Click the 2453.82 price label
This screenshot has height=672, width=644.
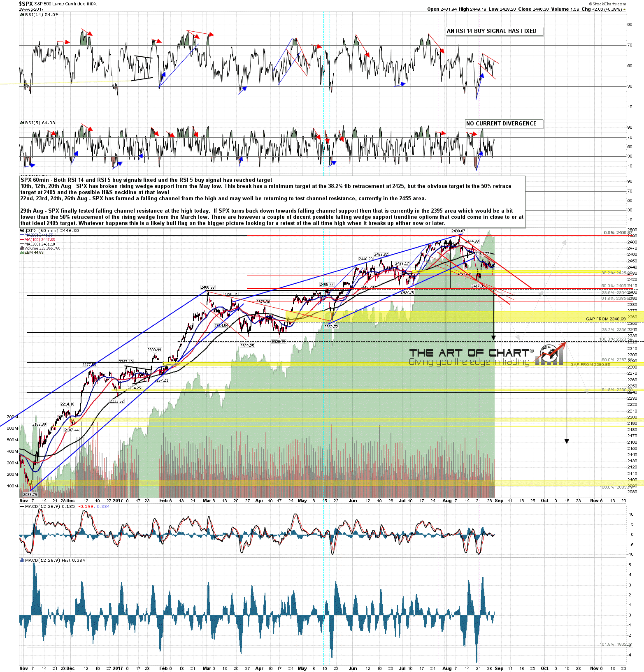[381, 255]
